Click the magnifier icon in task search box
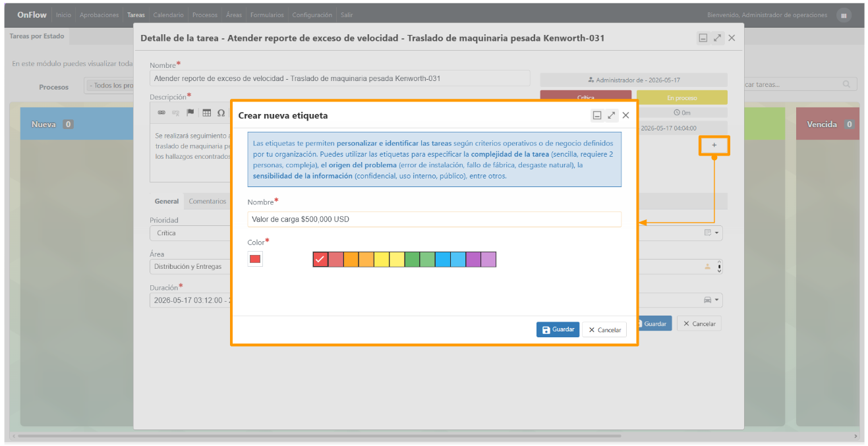Screen dimensions: 868x446 coord(846,84)
